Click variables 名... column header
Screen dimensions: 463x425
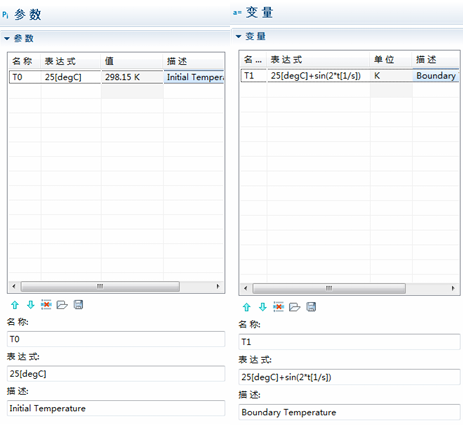coord(253,60)
